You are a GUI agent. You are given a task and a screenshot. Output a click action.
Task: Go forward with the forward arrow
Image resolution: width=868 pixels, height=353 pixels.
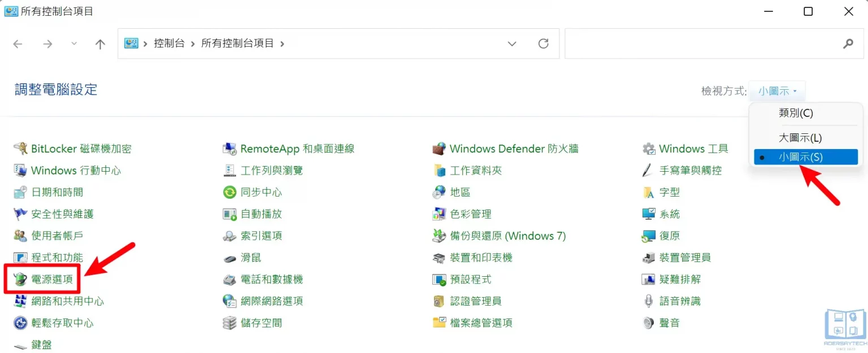click(47, 43)
